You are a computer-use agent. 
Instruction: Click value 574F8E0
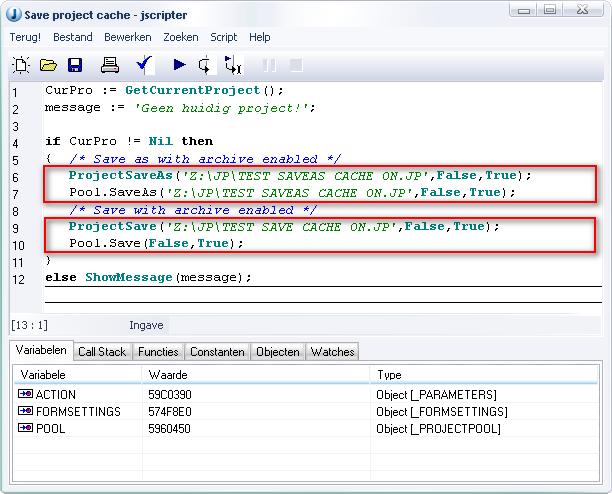point(170,412)
